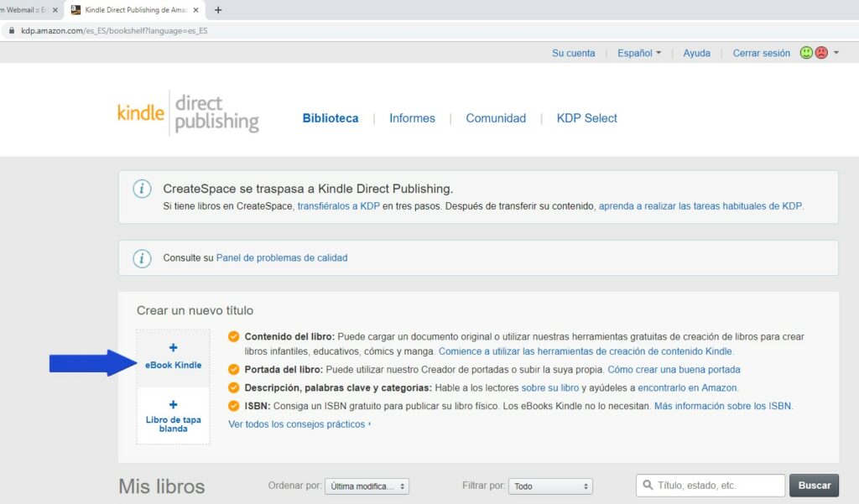Click the plus icon above eBook Kindle
The width and height of the screenshot is (859, 504).
tap(173, 347)
